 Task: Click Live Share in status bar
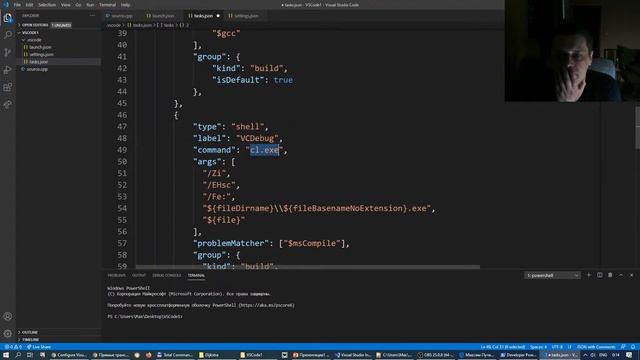pos(39,347)
